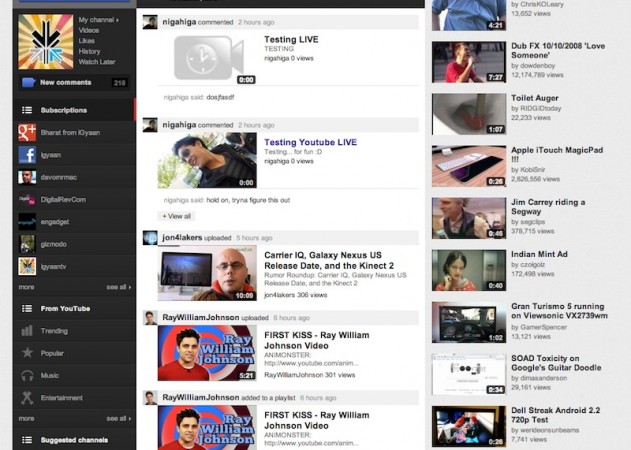The height and width of the screenshot is (450, 631).
Task: Play the Carrier IQ Galaxy Nexus video thumbnail
Action: [x=207, y=275]
